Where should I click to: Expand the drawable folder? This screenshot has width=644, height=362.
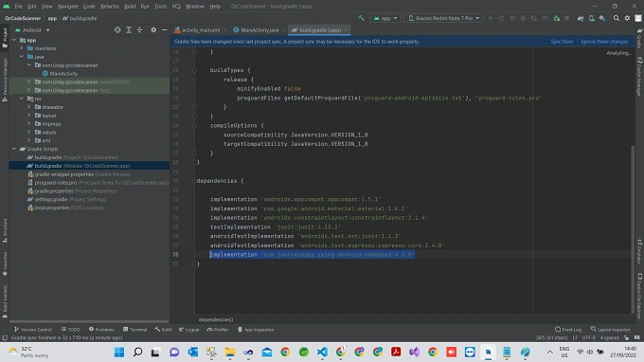point(29,107)
